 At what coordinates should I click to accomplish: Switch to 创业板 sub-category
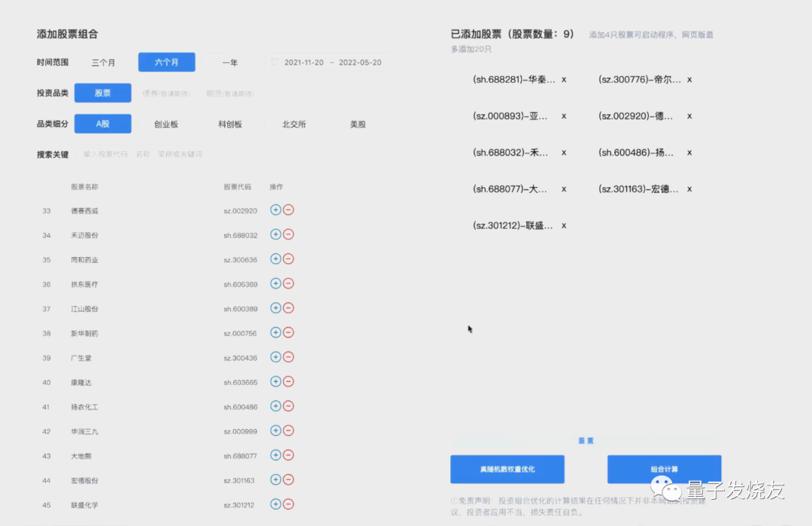[166, 124]
